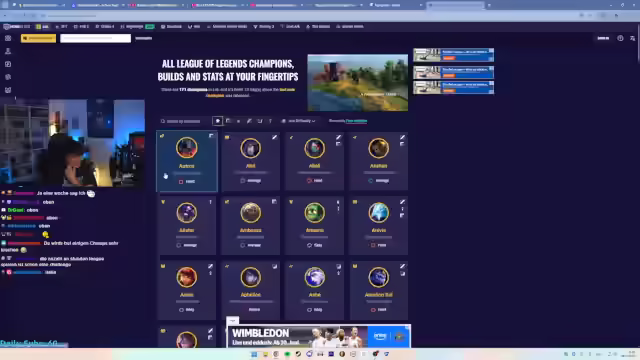Open Akali champion portrait
640x360 pixels.
click(314, 148)
